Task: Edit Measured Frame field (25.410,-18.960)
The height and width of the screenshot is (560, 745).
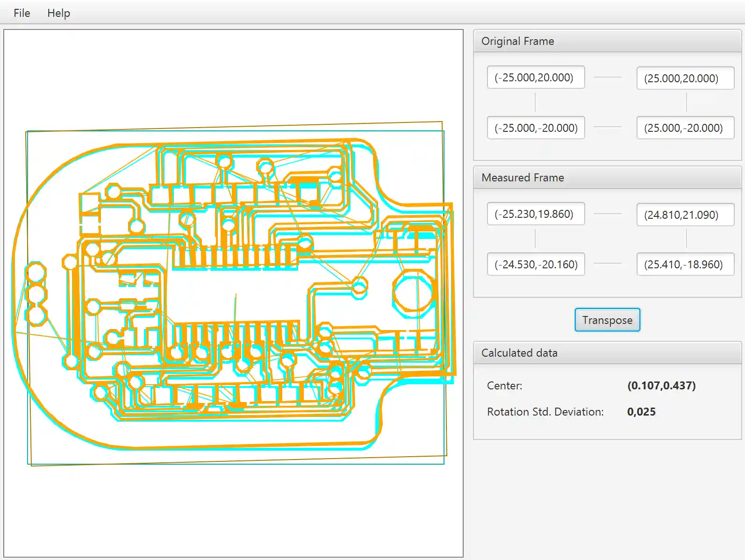Action: 685,265
